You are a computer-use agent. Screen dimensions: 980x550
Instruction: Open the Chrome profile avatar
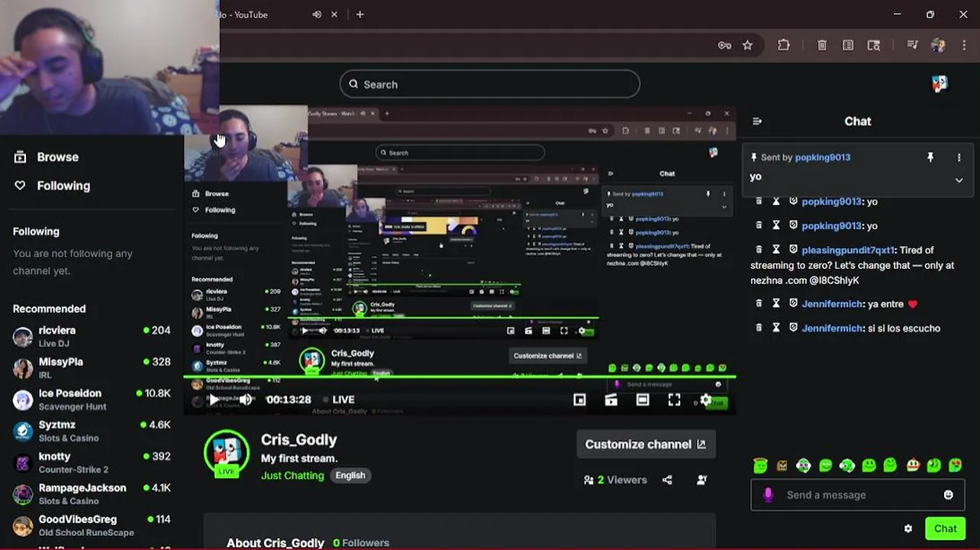click(939, 45)
